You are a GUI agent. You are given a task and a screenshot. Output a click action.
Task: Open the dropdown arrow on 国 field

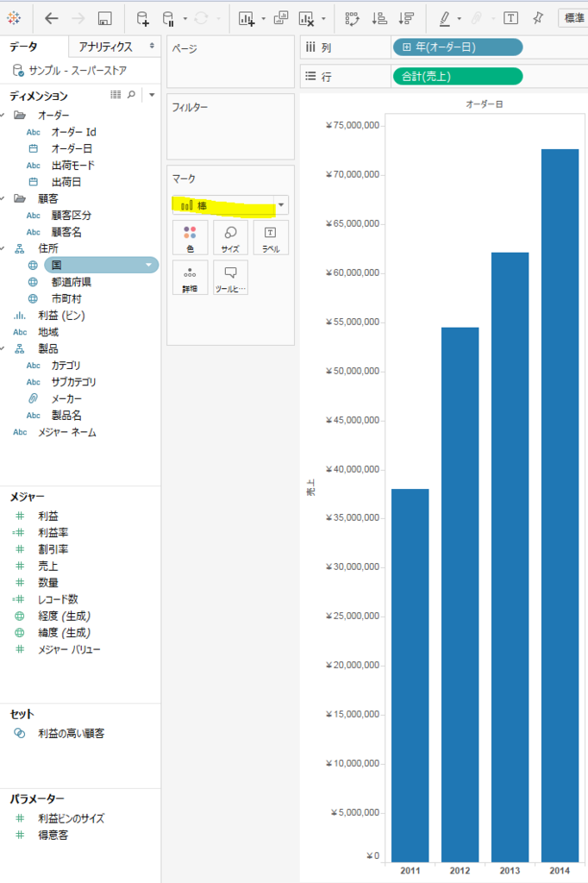pos(148,266)
